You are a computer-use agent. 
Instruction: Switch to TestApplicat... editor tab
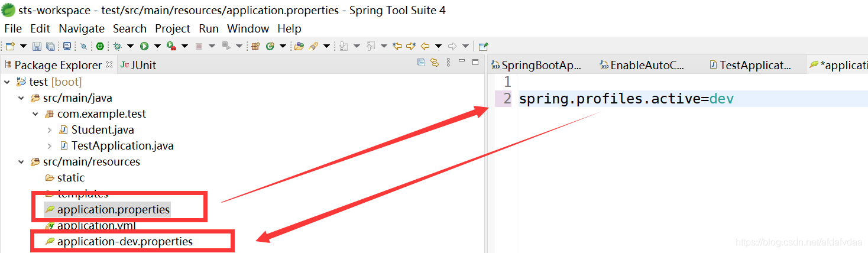[x=751, y=65]
